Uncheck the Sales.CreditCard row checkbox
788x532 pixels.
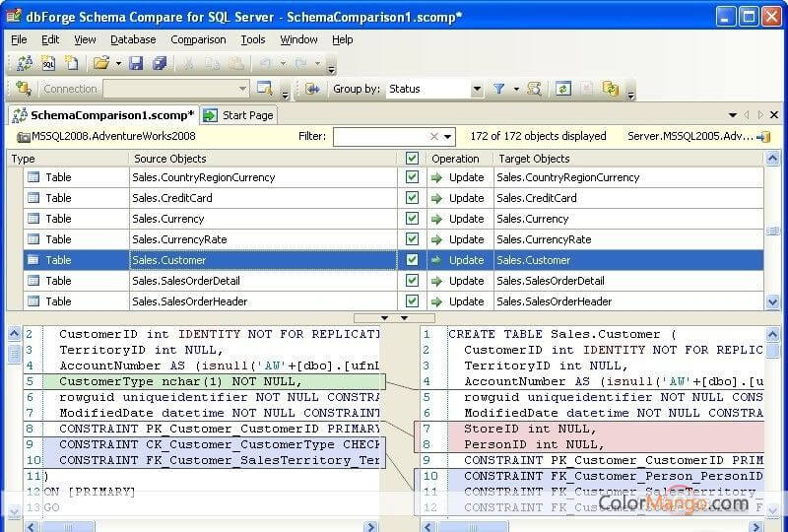[x=412, y=198]
